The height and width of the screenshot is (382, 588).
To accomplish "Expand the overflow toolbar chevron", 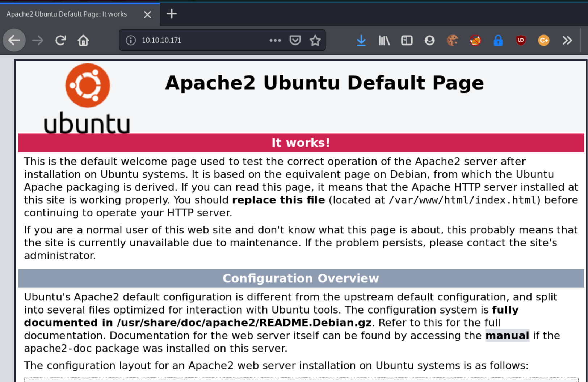I will pyautogui.click(x=567, y=40).
